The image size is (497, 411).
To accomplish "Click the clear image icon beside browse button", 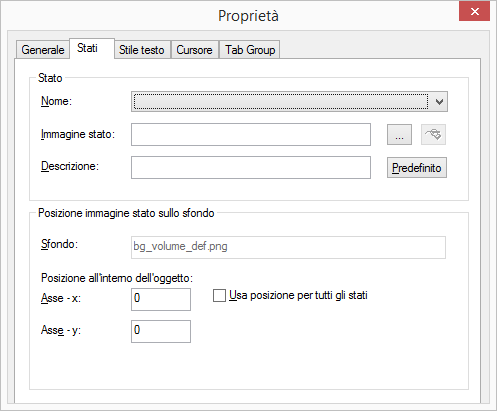I will point(433,135).
